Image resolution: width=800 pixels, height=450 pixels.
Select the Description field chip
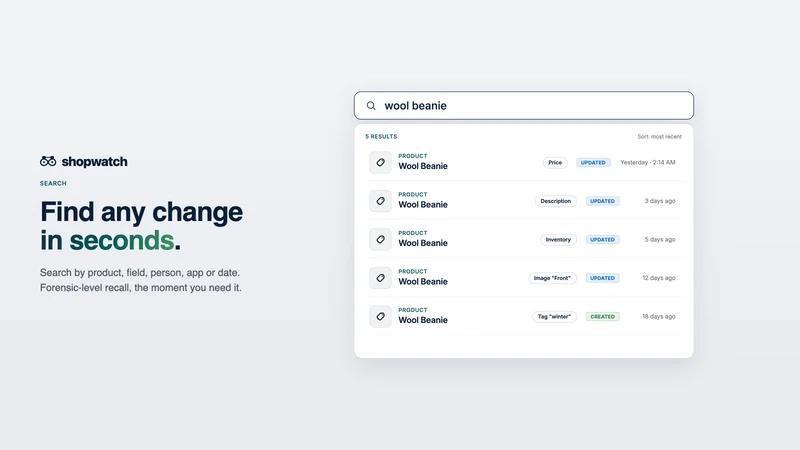point(556,201)
